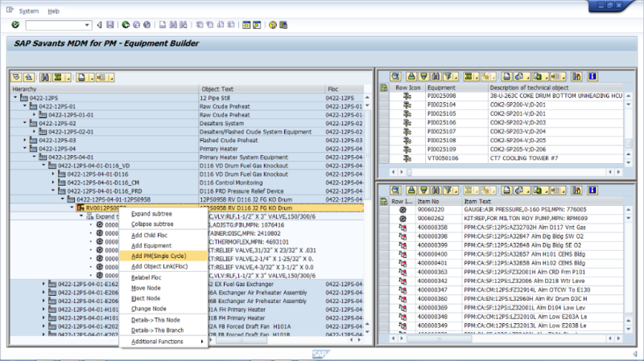644x361 pixels.
Task: Sort descending in equipment list toolbar
Action: (423, 76)
